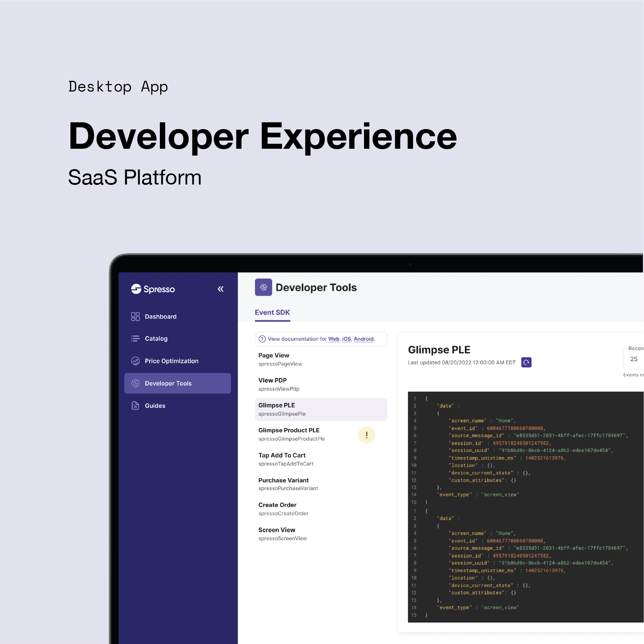Collapse the sidebar with double chevron icon
The image size is (644, 644).
221,289
